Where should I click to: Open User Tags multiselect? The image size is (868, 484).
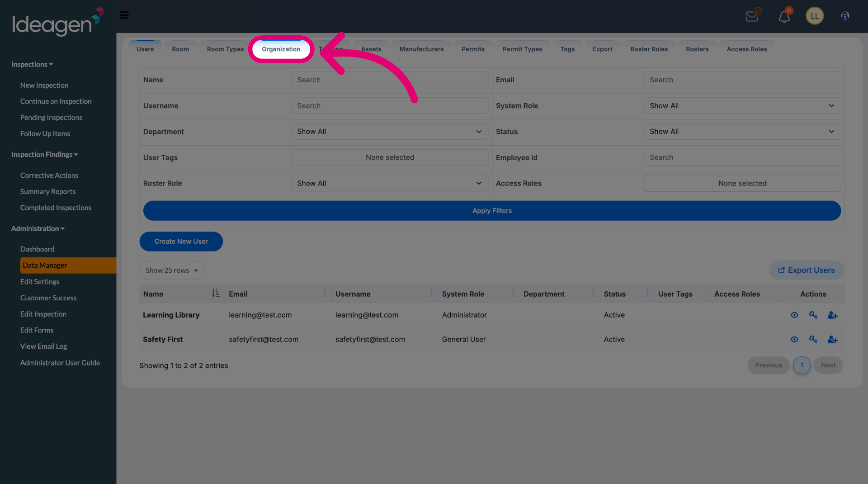coord(390,158)
